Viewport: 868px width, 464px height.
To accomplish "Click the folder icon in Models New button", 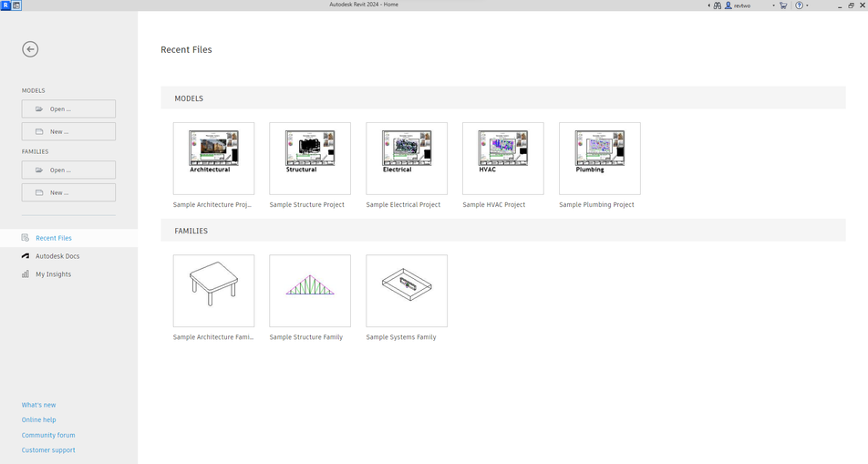I will point(39,132).
